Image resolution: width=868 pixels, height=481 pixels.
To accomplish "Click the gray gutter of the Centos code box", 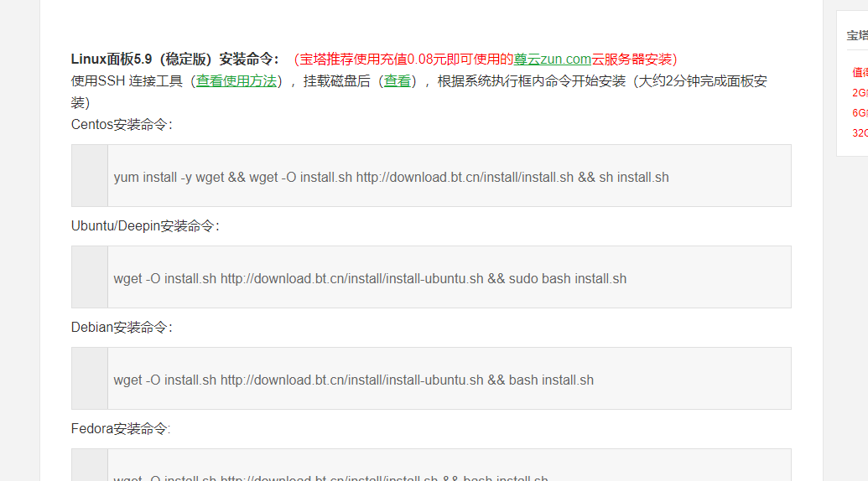I will pyautogui.click(x=90, y=176).
